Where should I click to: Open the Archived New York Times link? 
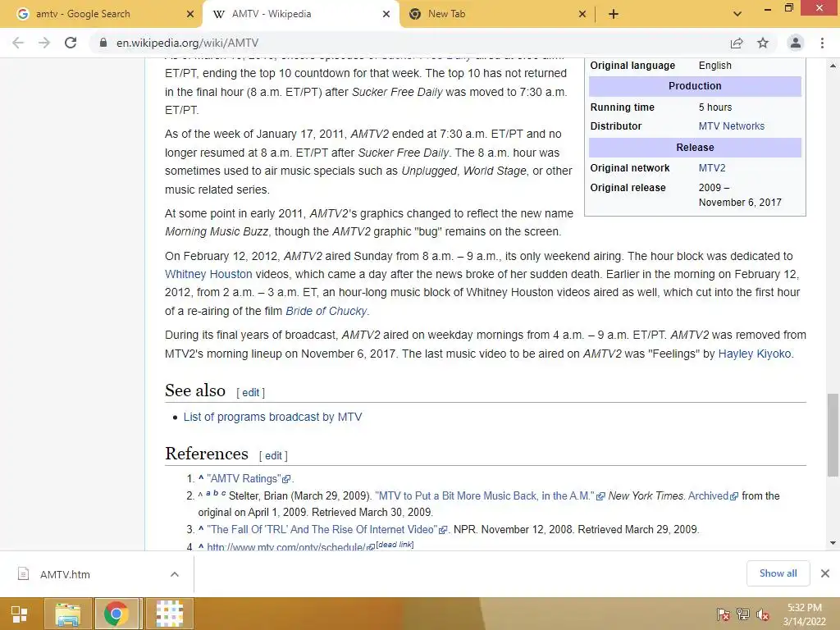pos(713,496)
